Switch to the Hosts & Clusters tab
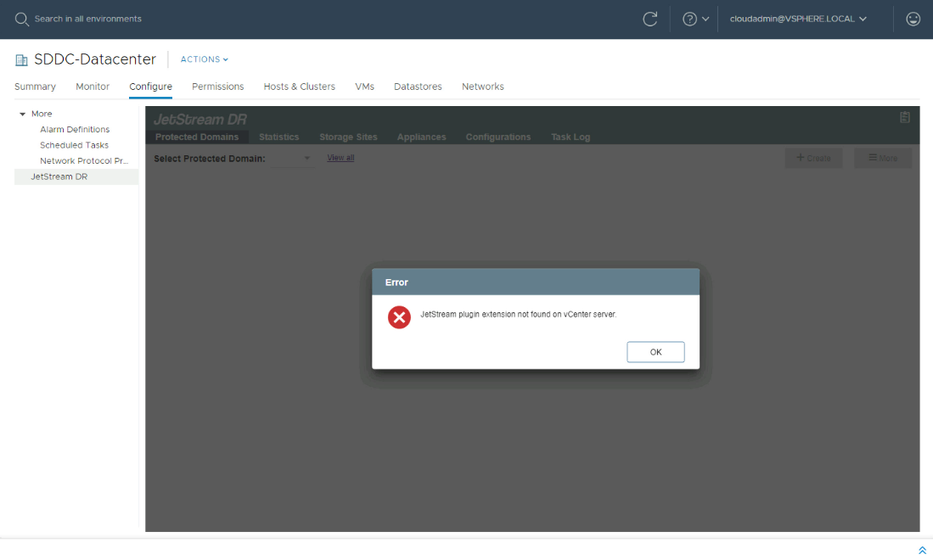933x560 pixels. click(x=299, y=87)
